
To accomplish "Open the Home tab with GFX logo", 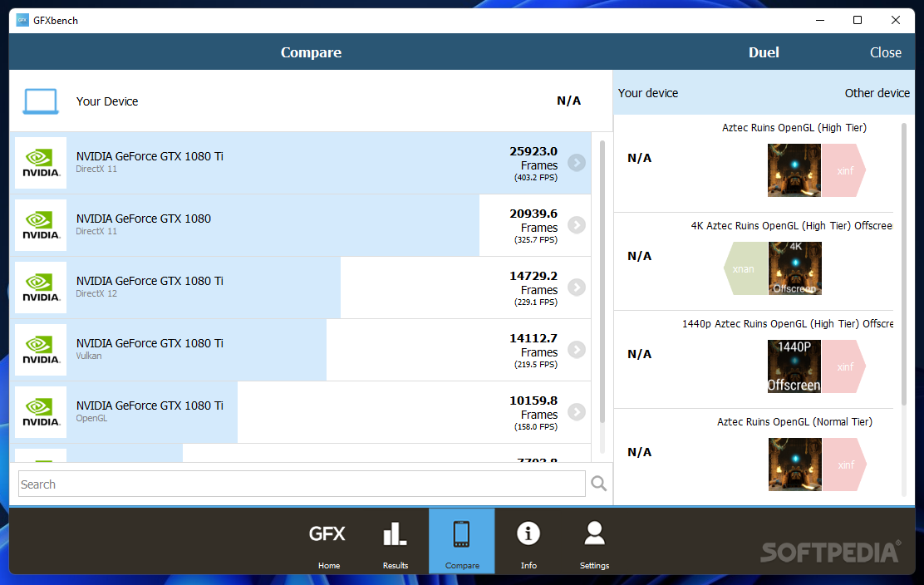I will 328,541.
